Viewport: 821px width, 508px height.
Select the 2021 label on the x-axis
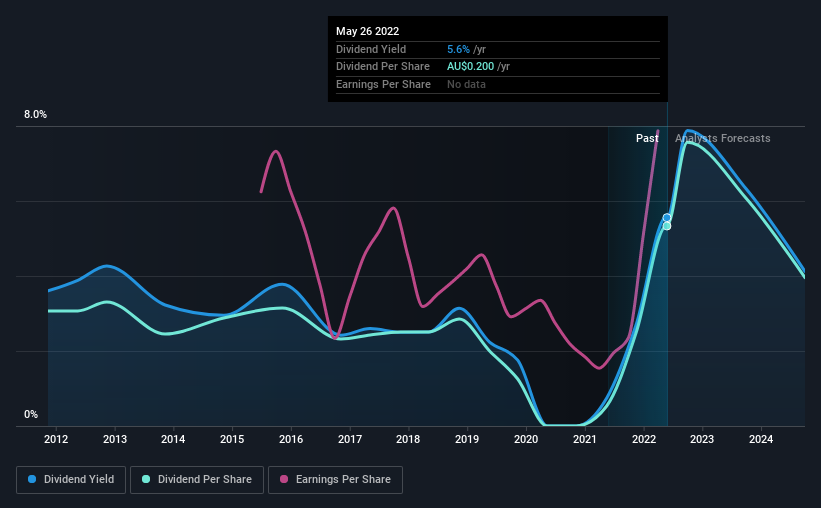(x=585, y=439)
